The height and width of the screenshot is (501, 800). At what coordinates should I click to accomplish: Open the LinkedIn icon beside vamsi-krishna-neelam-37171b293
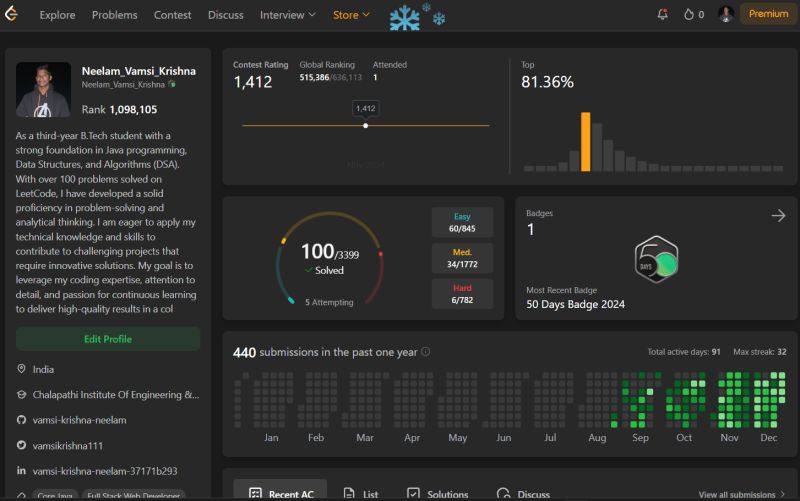click(21, 470)
